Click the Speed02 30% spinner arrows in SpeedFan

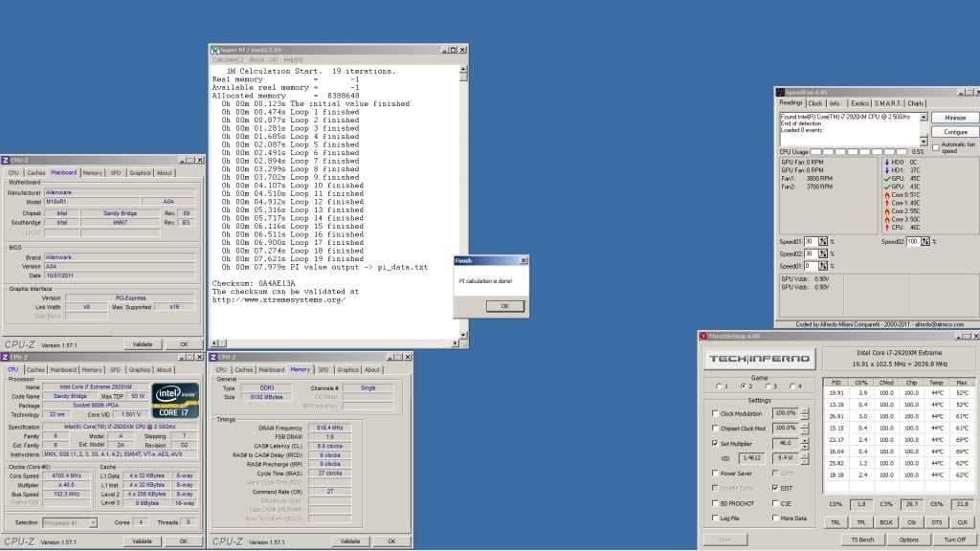coord(823,253)
